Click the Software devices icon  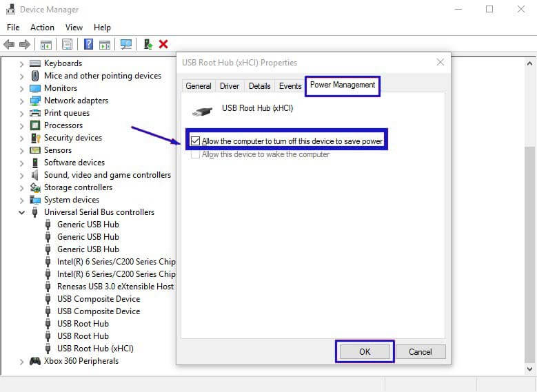pyautogui.click(x=35, y=163)
